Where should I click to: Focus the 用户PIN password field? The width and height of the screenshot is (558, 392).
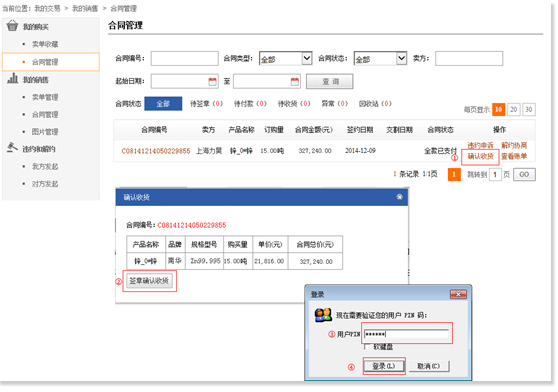click(407, 334)
